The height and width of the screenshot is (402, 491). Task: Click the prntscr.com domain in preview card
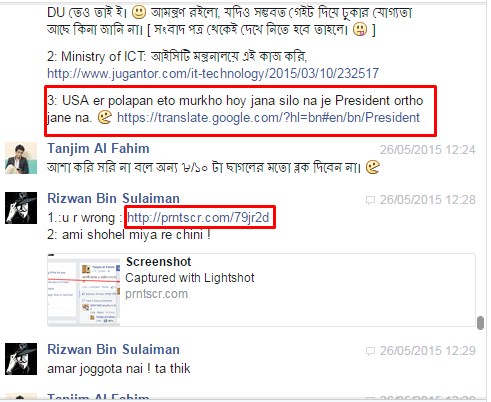[x=157, y=294]
